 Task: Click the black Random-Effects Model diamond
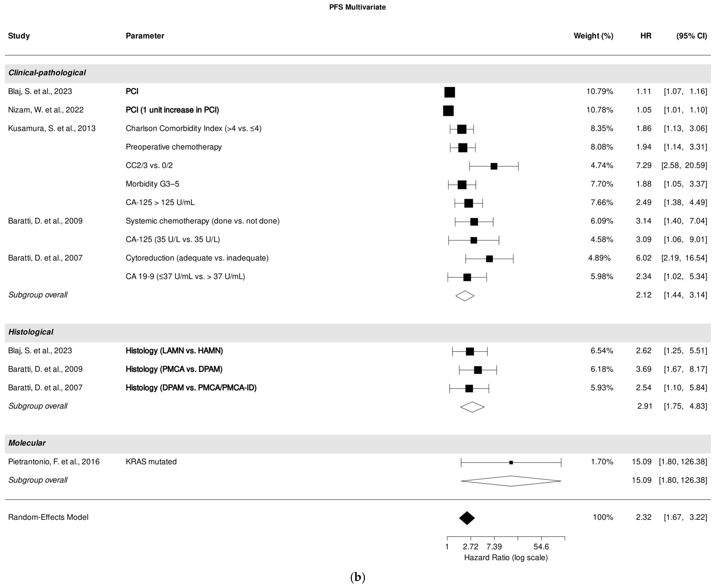point(467,518)
